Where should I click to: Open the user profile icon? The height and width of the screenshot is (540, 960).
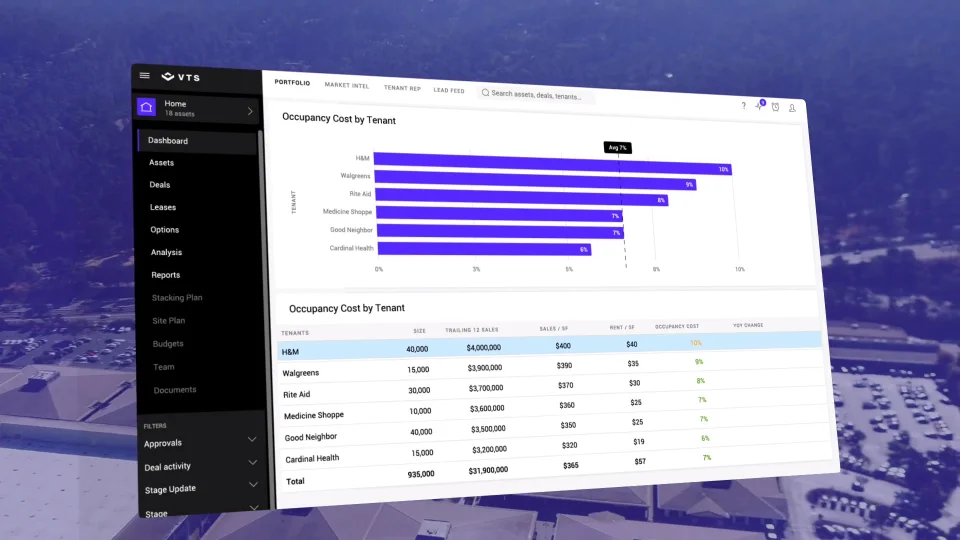792,108
